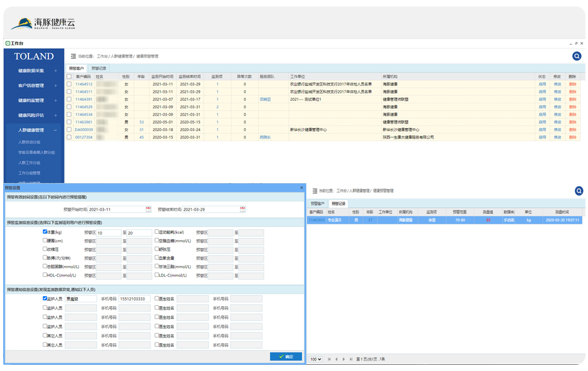Screen dimensions: 588x371
Task: Collapse the 人群健康管理 sidebar section
Action: pyautogui.click(x=56, y=130)
